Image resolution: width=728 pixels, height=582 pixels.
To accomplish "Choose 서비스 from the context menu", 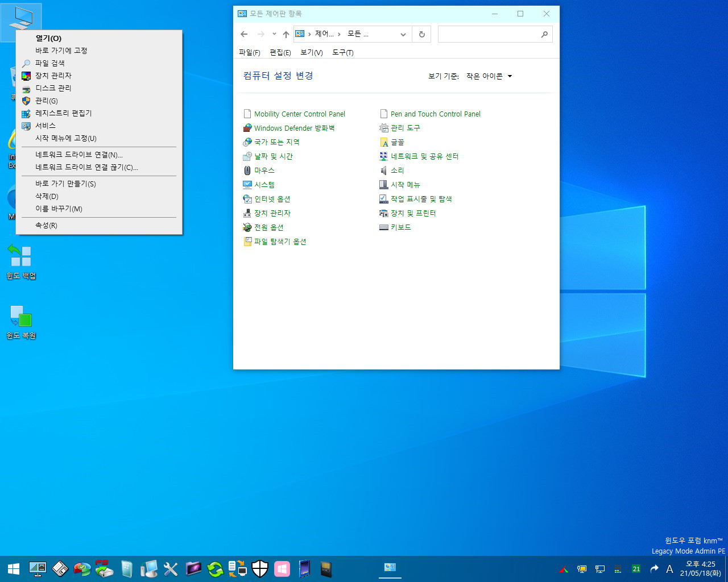I will coord(99,126).
